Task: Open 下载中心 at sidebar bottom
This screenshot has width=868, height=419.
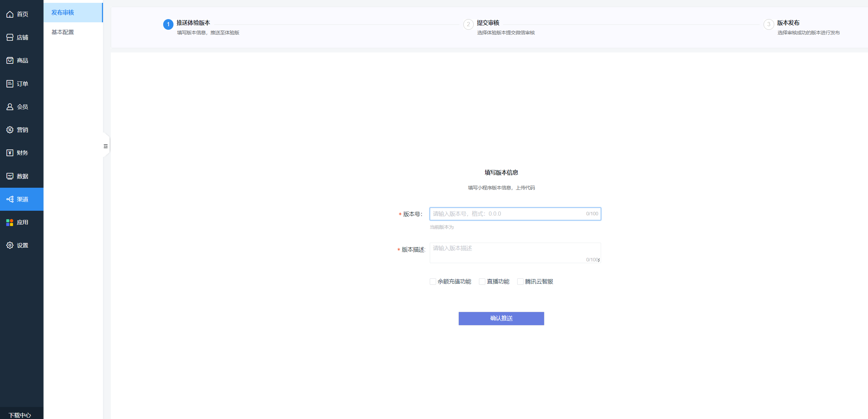Action: click(20, 415)
